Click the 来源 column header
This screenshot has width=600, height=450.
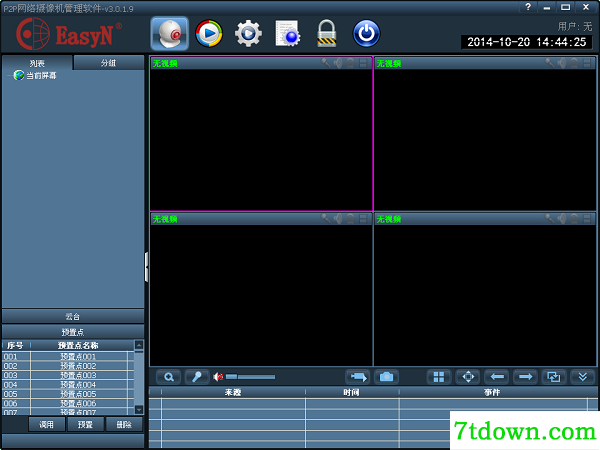(x=233, y=392)
